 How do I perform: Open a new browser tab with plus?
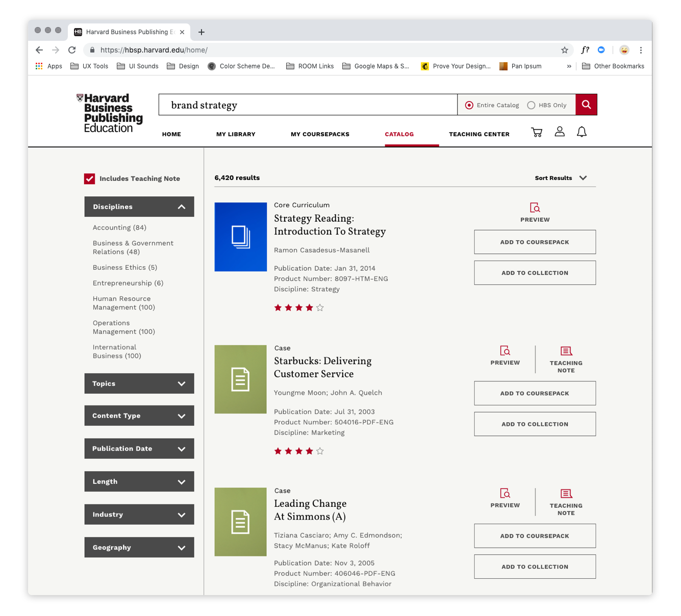click(x=201, y=32)
